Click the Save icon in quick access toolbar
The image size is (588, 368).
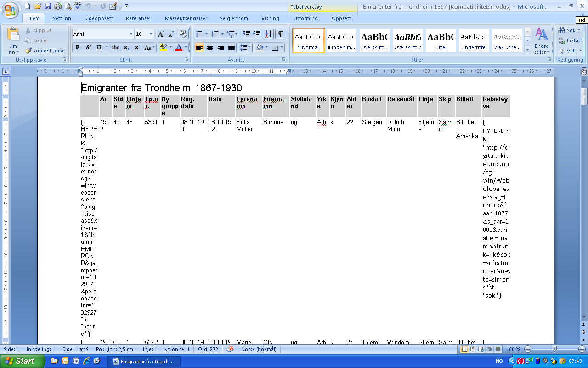(48, 6)
